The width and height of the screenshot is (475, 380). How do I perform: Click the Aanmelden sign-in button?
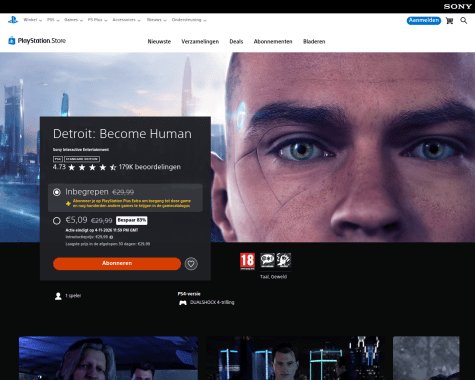point(424,21)
